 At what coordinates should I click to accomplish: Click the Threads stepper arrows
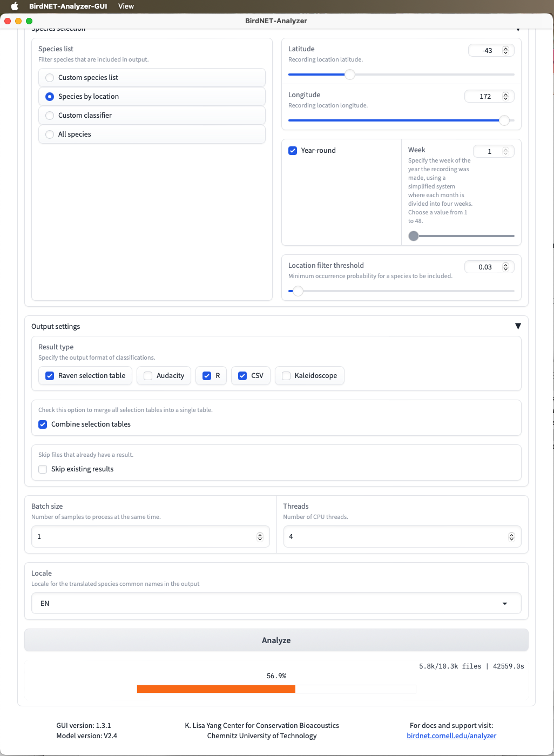pos(511,537)
